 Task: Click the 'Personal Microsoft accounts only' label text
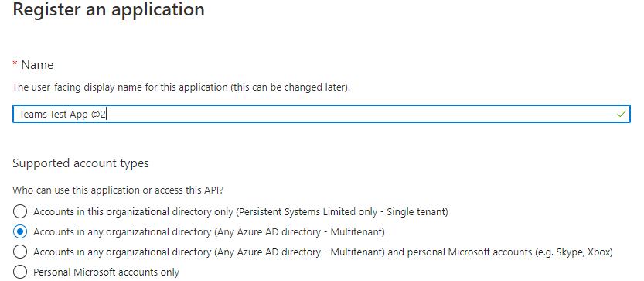pos(107,272)
